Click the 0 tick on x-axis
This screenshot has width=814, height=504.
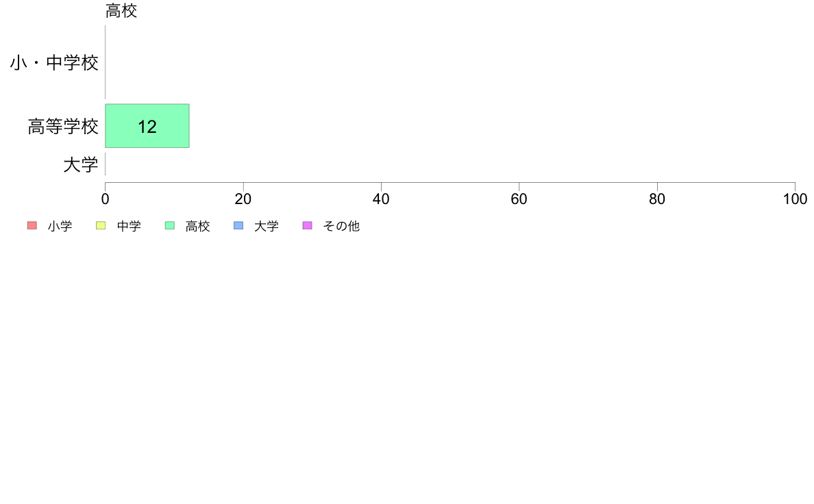point(106,199)
